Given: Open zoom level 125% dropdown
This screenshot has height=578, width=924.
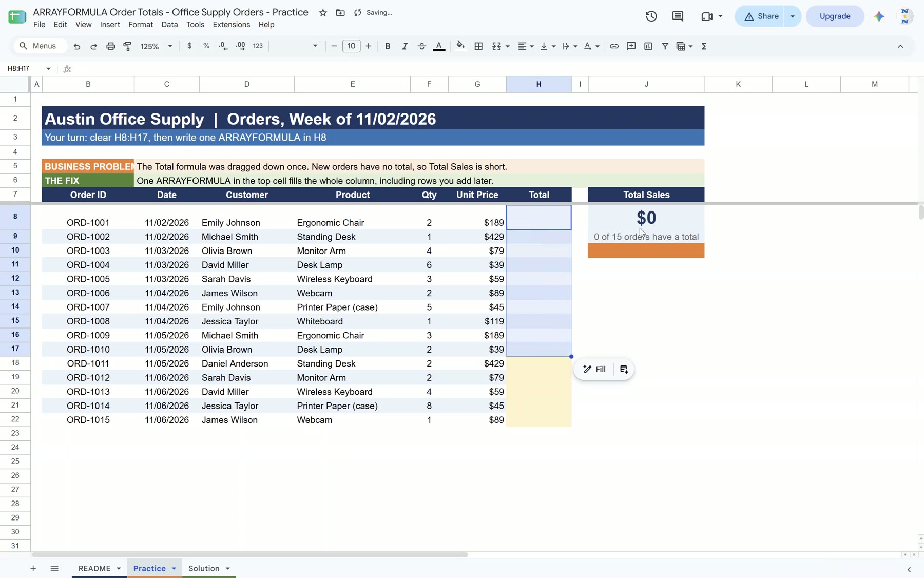Looking at the screenshot, I should click(156, 46).
